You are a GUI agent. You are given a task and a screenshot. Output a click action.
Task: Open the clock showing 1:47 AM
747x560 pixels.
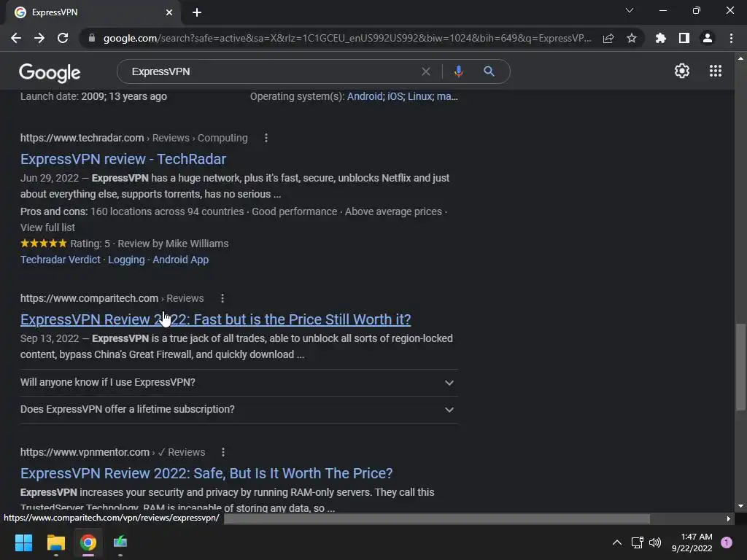[692, 542]
